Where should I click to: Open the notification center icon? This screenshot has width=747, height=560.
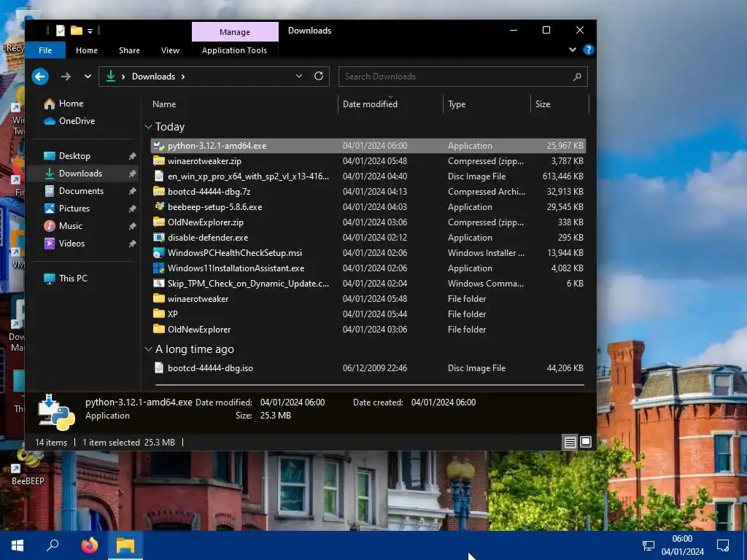click(723, 545)
